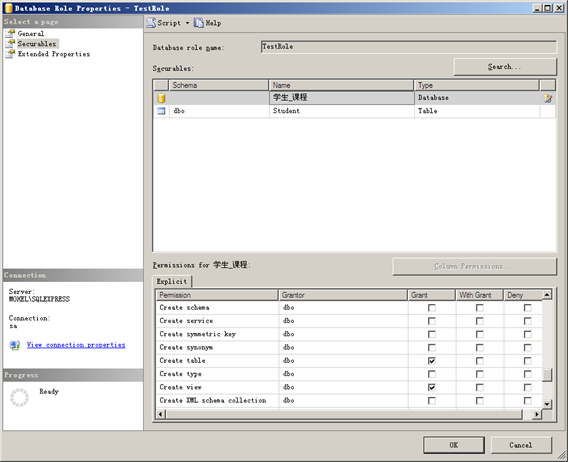Viewport: 568px width, 462px height.
Task: Click the Search... button
Action: click(x=505, y=67)
